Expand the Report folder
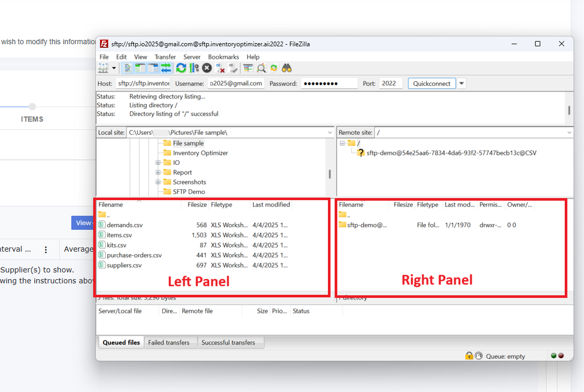This screenshot has height=392, width=584. click(x=158, y=172)
